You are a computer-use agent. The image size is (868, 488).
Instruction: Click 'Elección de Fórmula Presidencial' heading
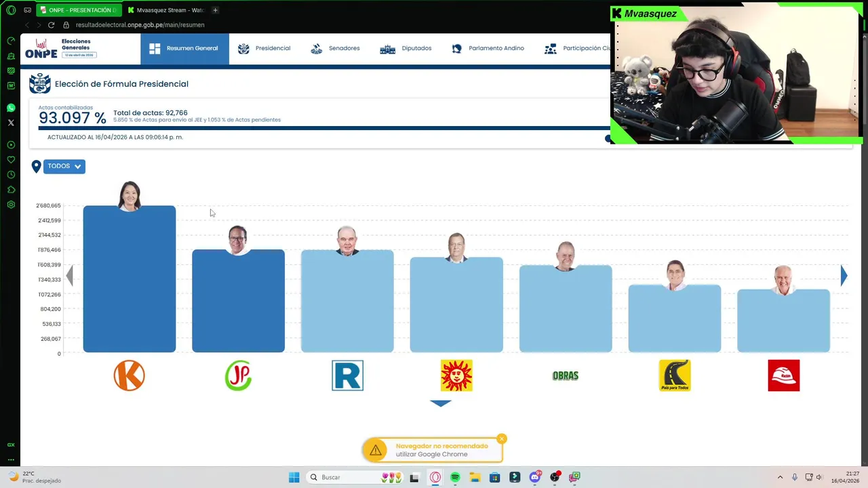pyautogui.click(x=121, y=84)
